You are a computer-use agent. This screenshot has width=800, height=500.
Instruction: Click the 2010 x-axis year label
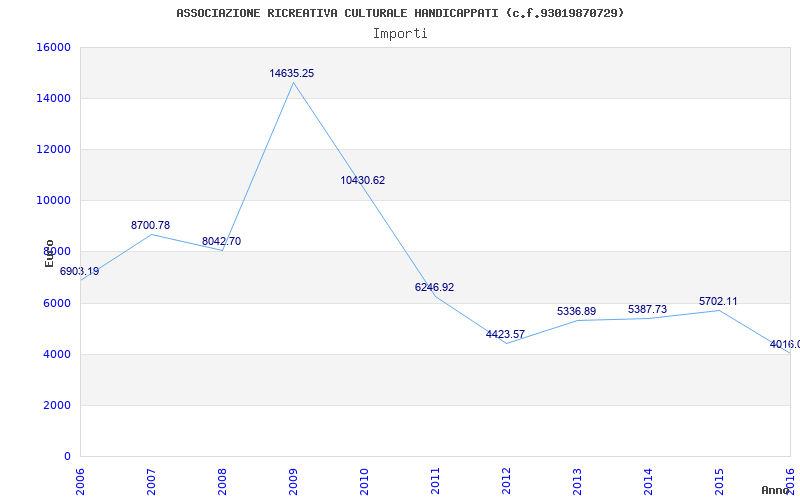click(364, 482)
